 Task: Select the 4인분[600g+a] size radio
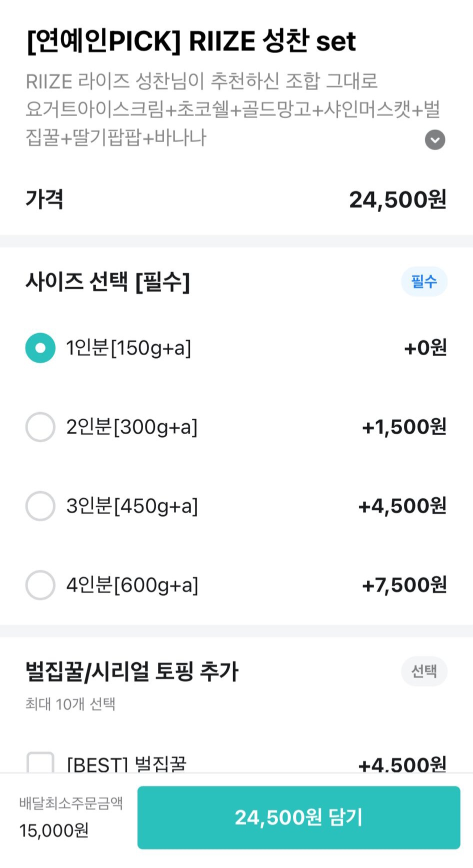(40, 585)
